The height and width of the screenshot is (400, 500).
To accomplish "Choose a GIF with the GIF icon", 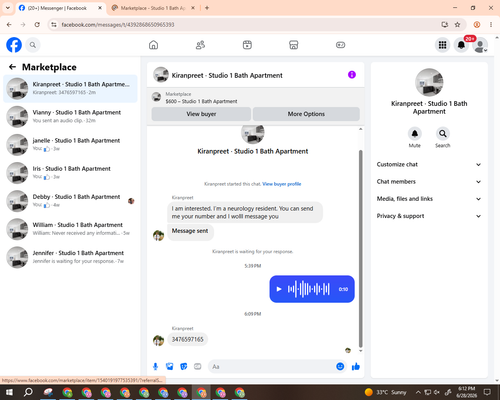I will point(198,367).
